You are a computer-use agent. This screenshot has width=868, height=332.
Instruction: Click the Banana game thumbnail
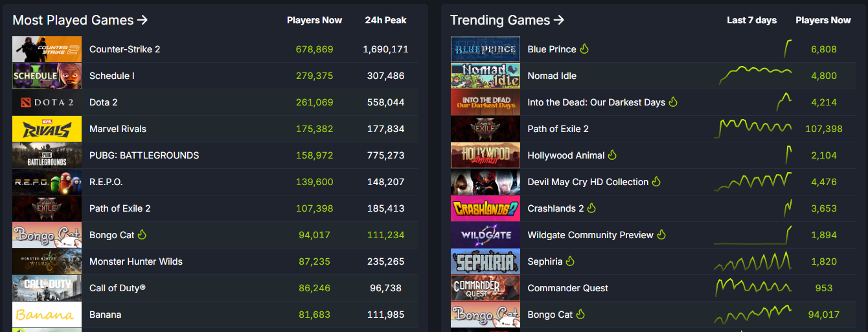coord(47,315)
